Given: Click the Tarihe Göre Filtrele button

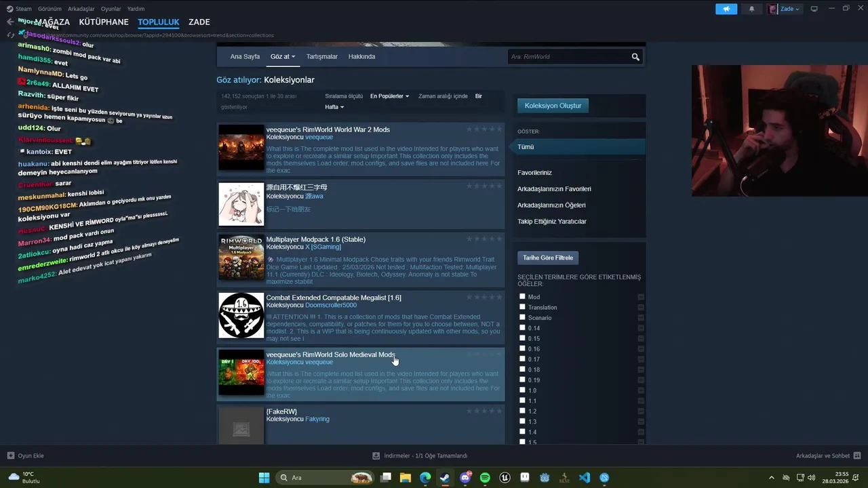Looking at the screenshot, I should coord(548,258).
